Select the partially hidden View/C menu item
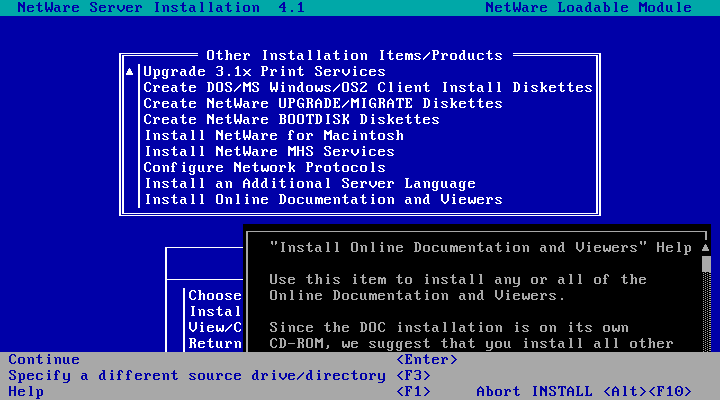This screenshot has height=400, width=720. click(215, 327)
